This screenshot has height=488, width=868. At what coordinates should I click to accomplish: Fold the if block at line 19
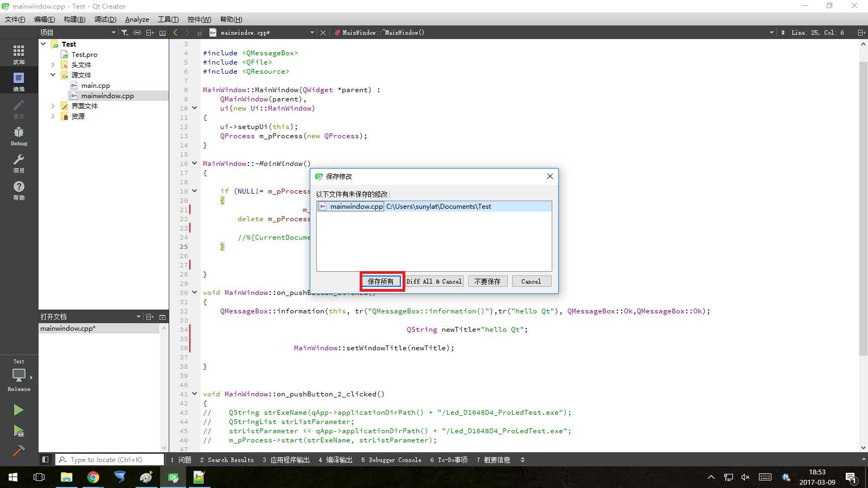tap(194, 191)
